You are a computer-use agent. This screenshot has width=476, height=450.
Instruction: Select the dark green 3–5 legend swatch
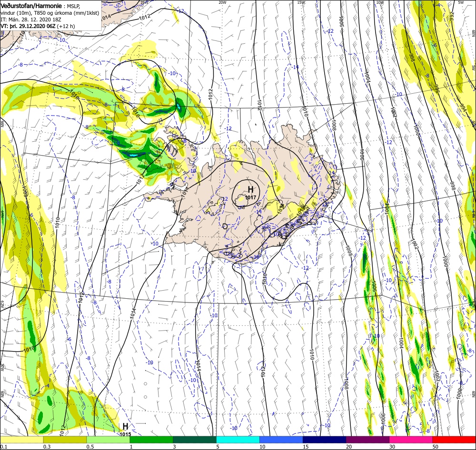[x=195, y=440]
